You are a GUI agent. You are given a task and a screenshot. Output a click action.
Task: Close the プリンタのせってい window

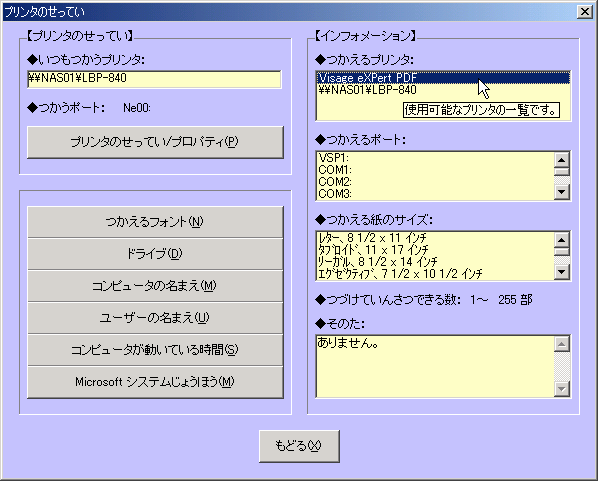pos(584,12)
